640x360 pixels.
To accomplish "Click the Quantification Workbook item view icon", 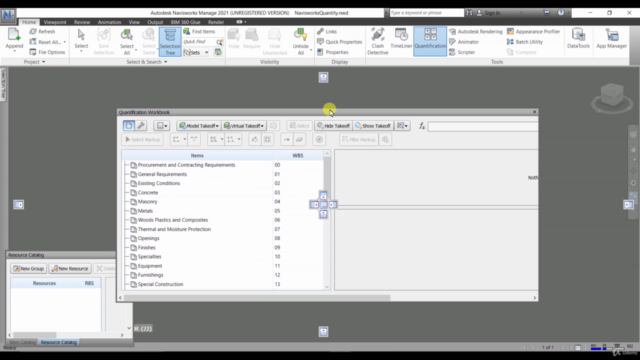I will [x=129, y=126].
